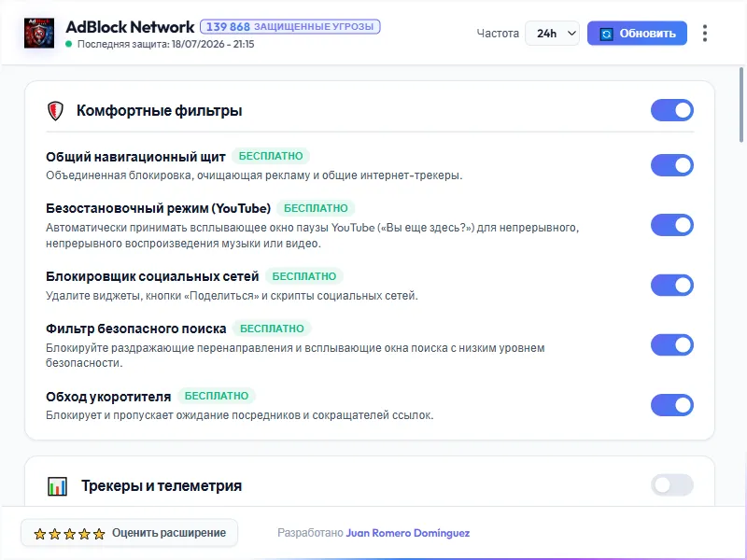Image resolution: width=747 pixels, height=560 pixels.
Task: Click the Трекеры и телеметрия heading
Action: tap(162, 486)
